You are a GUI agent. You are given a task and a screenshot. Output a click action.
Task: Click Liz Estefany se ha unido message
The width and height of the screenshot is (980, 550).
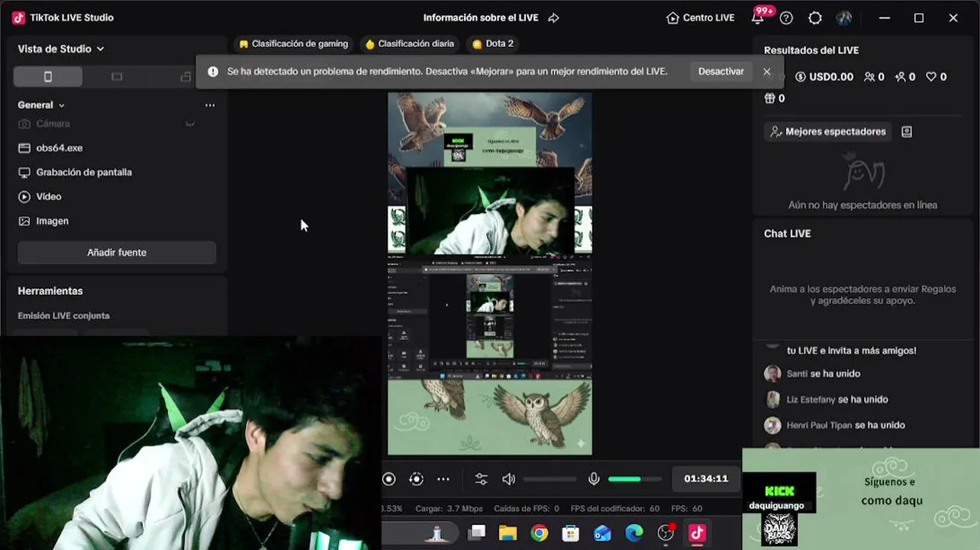837,400
